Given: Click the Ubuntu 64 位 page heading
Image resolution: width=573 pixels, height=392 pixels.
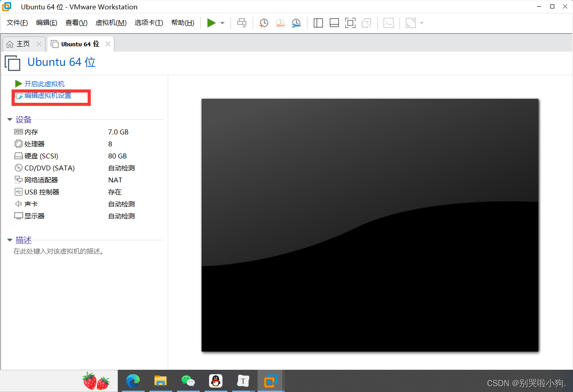Looking at the screenshot, I should tap(61, 62).
